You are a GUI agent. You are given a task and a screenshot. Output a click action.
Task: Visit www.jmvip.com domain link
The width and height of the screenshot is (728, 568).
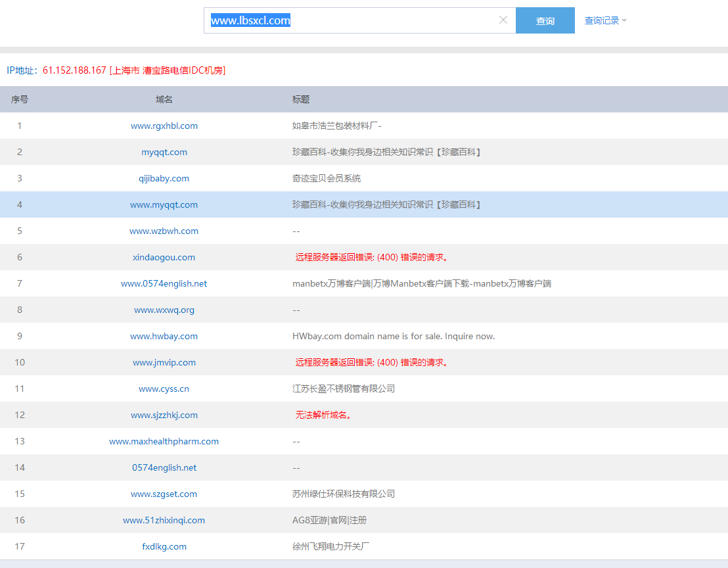click(x=164, y=362)
